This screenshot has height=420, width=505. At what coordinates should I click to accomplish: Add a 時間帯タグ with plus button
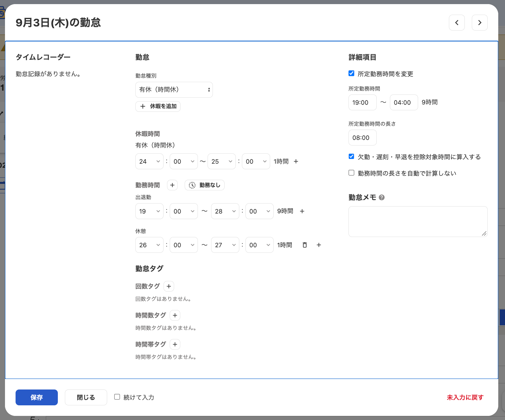[175, 344]
